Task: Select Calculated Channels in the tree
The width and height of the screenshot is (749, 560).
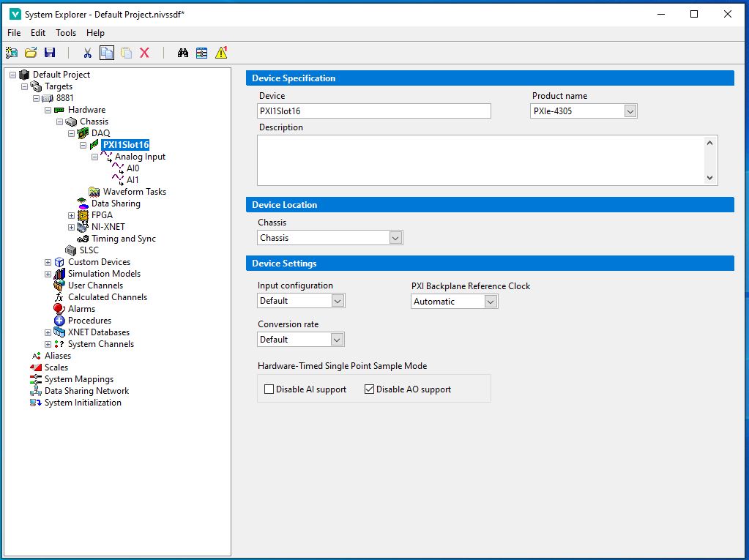Action: (108, 297)
